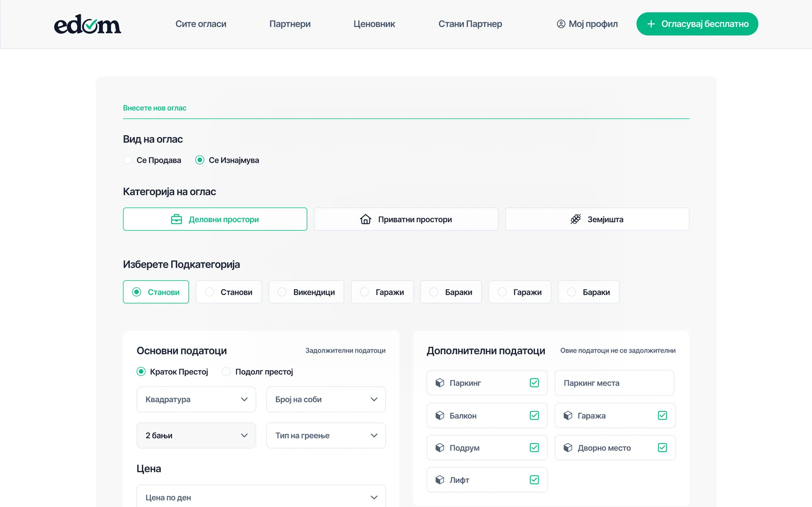
Task: Select Подолг престој radio
Action: 226,371
